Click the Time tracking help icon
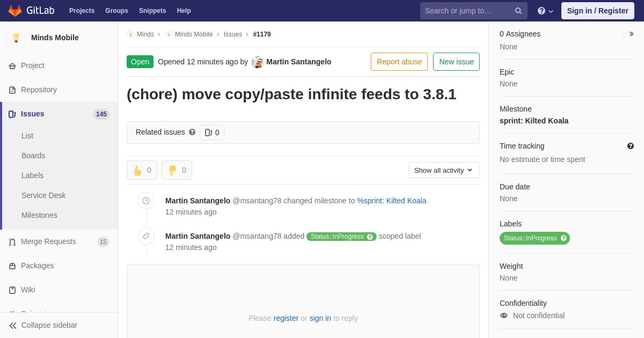The height and width of the screenshot is (338, 644). click(631, 146)
